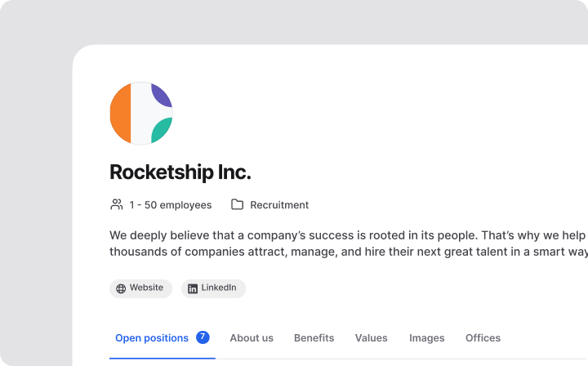This screenshot has height=366, width=588.
Task: Click the Recruitment category label
Action: click(x=279, y=205)
